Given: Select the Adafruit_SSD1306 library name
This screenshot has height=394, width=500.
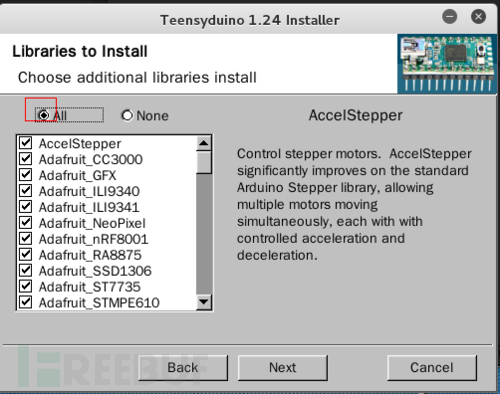Looking at the screenshot, I should pos(95,271).
